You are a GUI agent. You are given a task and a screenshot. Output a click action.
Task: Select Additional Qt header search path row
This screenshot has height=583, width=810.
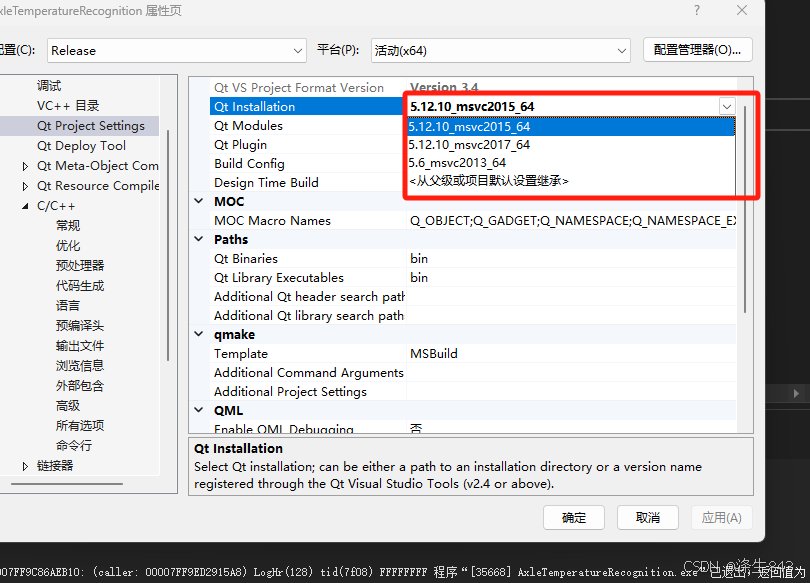pos(473,297)
